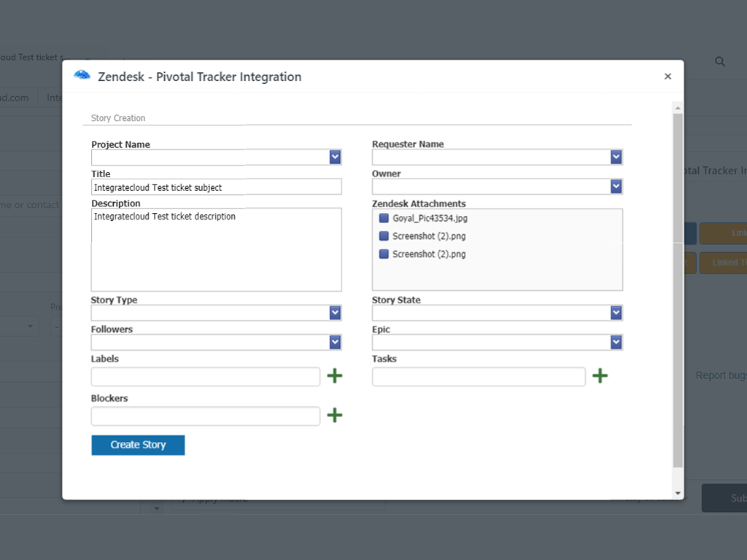Check the second Screenshot (2).png attachment
This screenshot has height=560, width=747.
pos(384,254)
